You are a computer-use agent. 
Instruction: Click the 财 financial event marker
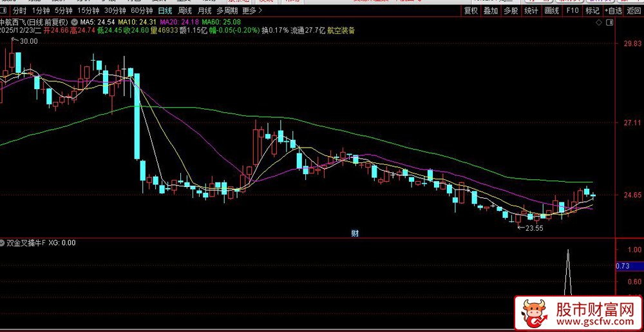pyautogui.click(x=355, y=233)
